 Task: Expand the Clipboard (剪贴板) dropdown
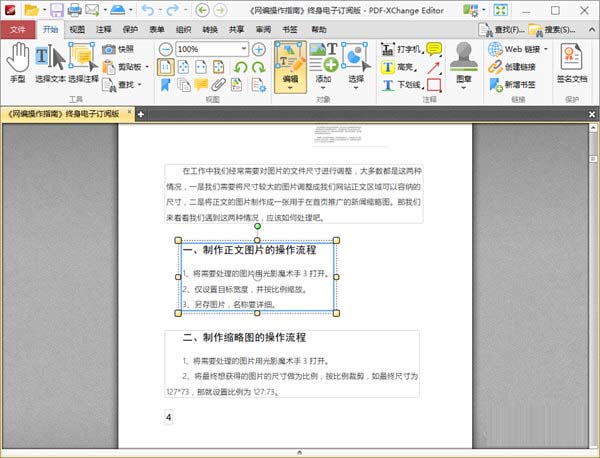tap(149, 67)
